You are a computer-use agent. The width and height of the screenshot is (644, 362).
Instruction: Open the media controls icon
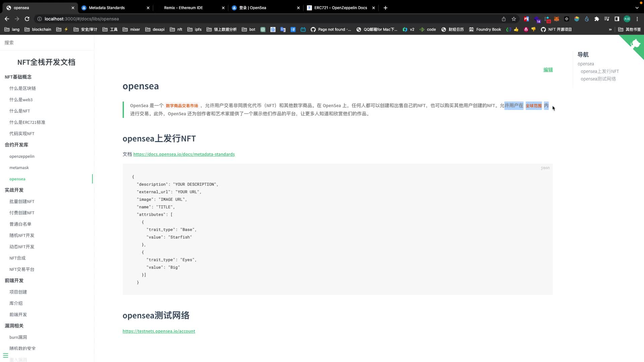[x=607, y=19]
